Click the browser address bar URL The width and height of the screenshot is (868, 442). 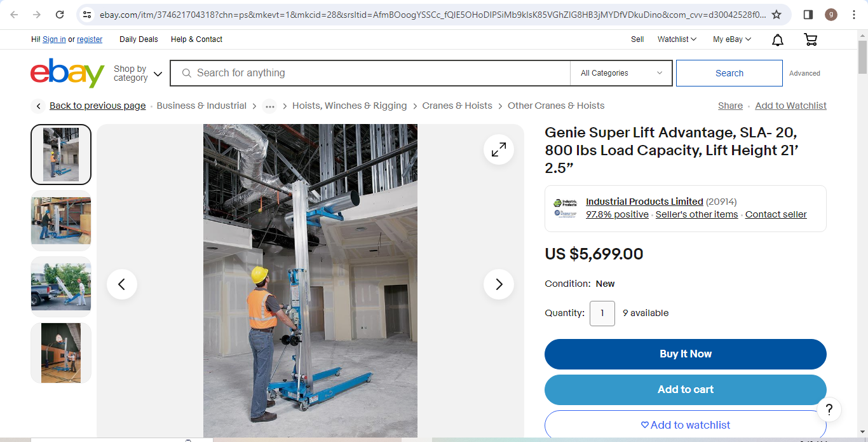[x=432, y=15]
